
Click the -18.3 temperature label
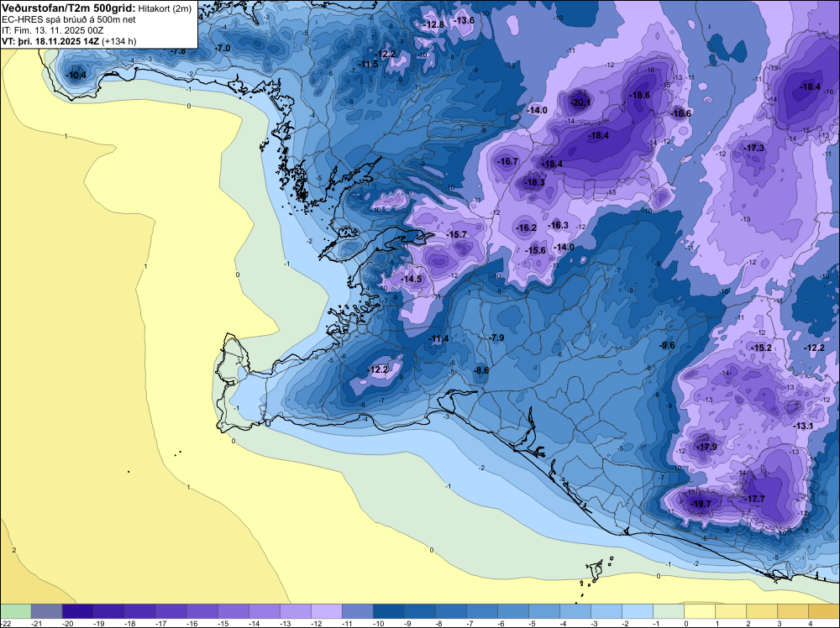[x=534, y=182]
